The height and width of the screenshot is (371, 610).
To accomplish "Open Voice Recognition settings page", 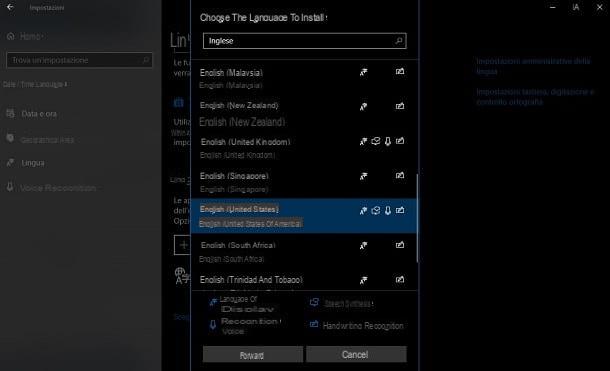I will [58, 188].
